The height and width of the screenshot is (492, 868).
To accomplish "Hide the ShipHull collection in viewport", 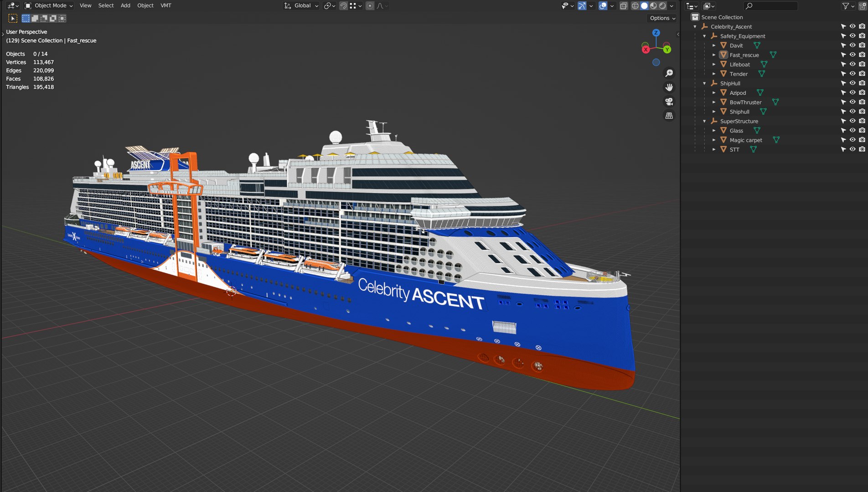I will (852, 83).
